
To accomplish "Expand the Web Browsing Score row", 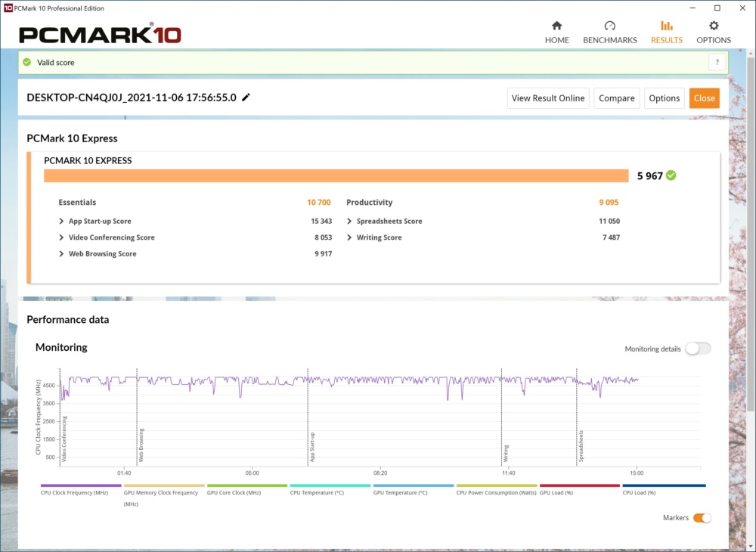I will click(61, 254).
